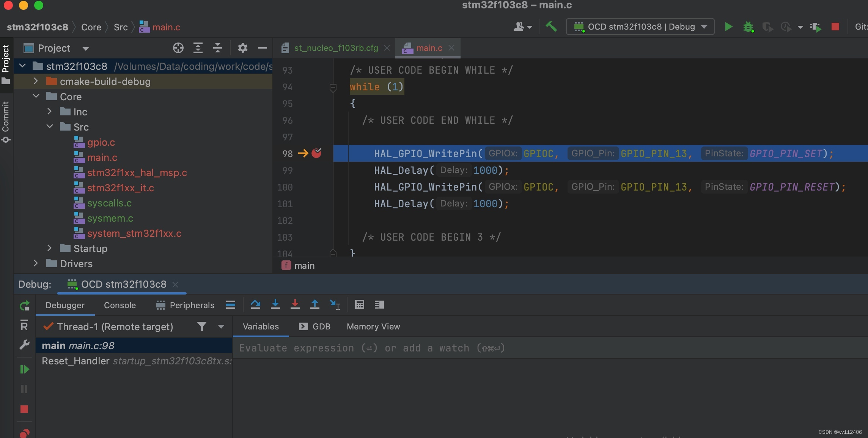Switch to the st_nucleo_f103rb.cfg editor tab
The image size is (868, 438).
336,48
